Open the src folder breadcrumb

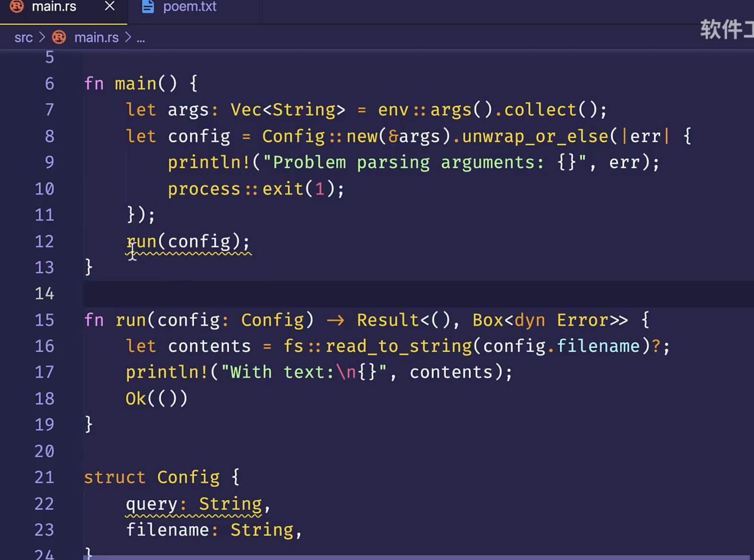click(x=23, y=37)
